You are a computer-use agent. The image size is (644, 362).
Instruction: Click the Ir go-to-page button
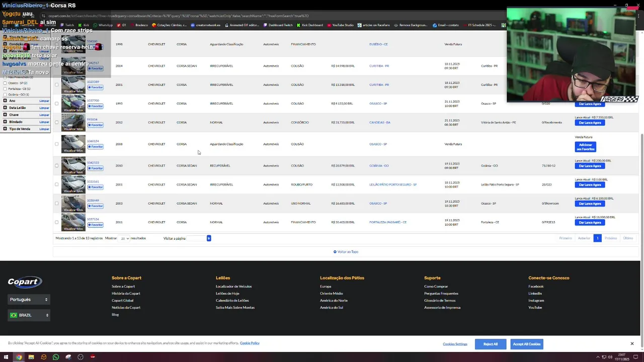209,238
